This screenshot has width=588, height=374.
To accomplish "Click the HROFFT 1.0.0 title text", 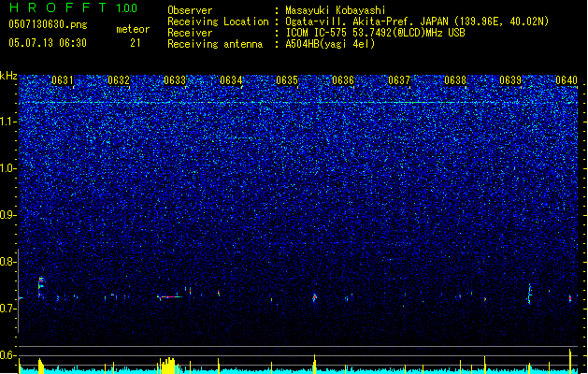I will tap(74, 7).
